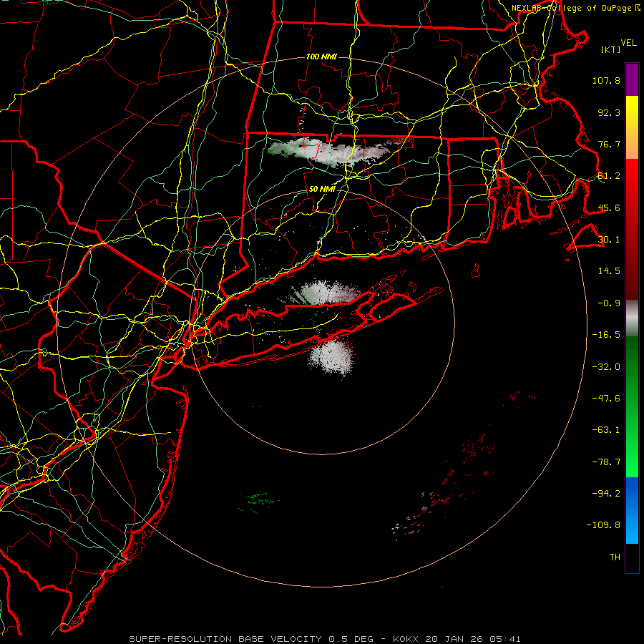
Task: Click the 50 NMI range ring label
Action: point(321,189)
